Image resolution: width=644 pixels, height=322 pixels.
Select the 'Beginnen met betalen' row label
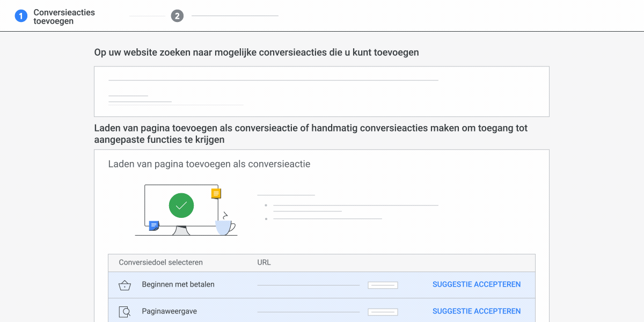tap(178, 284)
